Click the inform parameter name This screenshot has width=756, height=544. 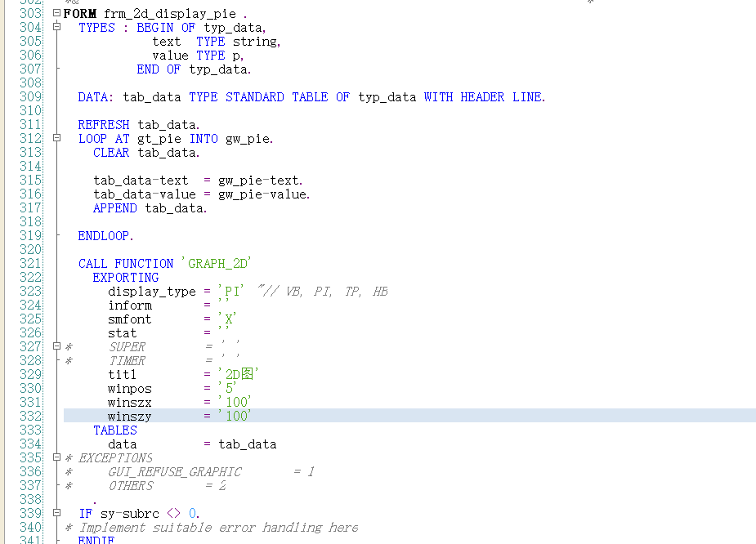tap(130, 305)
